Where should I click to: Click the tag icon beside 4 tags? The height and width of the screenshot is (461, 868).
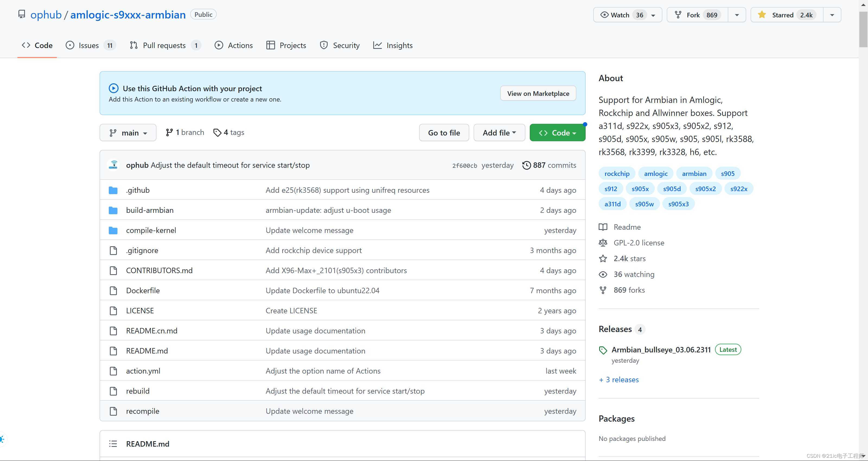tap(217, 132)
